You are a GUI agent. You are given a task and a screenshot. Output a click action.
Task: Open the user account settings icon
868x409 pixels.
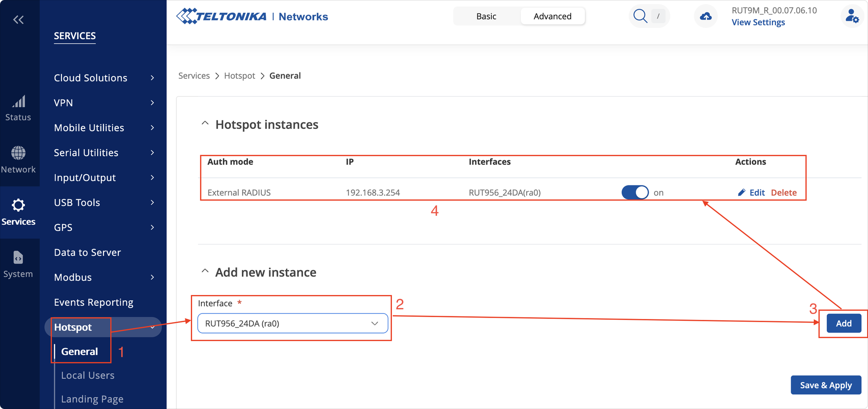tap(852, 15)
